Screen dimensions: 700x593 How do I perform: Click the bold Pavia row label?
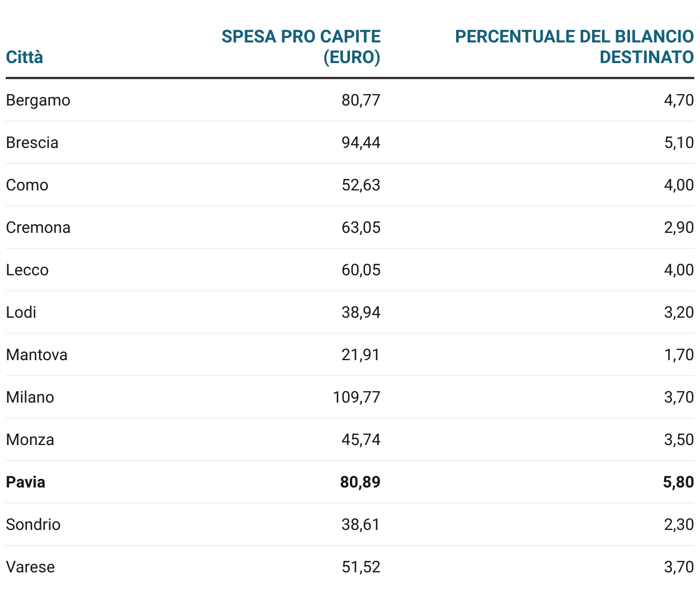26,482
